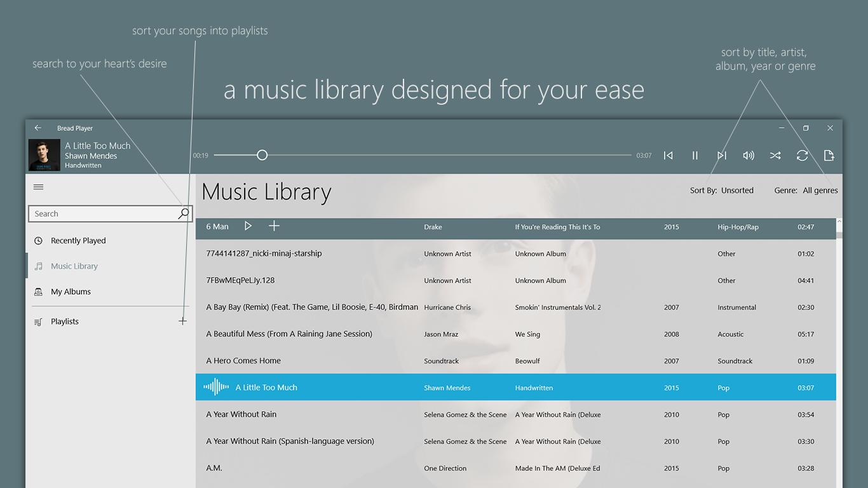Click artist Drake

(433, 227)
